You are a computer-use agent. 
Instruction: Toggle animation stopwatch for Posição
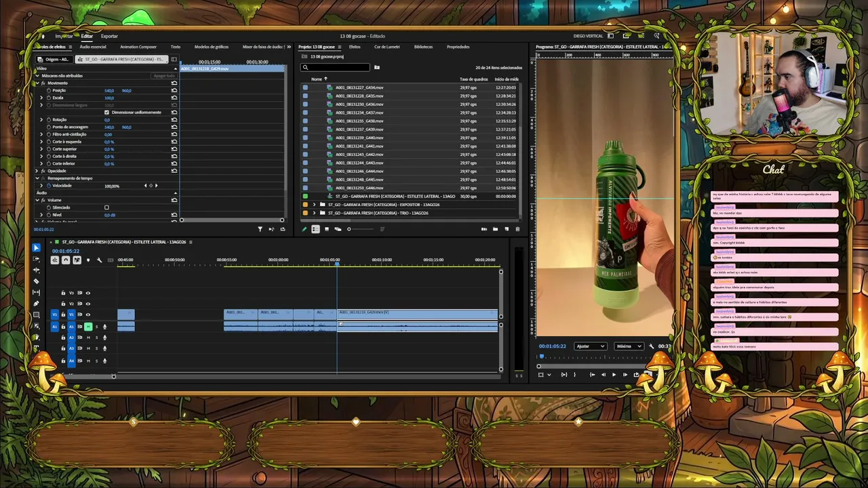[49, 90]
